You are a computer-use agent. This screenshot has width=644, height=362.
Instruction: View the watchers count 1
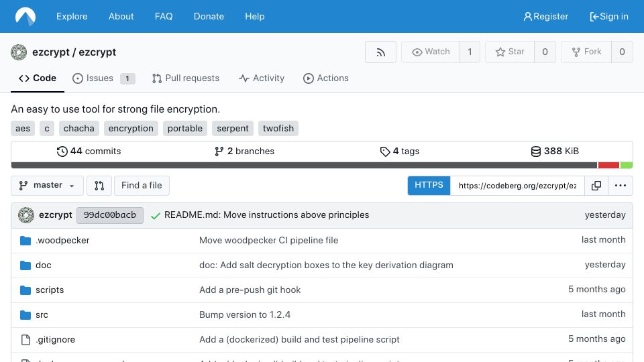click(x=470, y=52)
